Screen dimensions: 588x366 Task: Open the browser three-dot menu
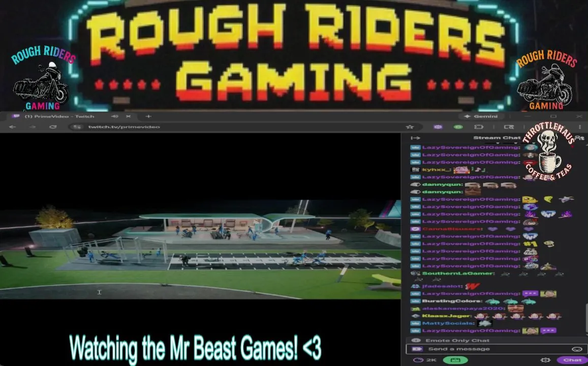coord(580,127)
